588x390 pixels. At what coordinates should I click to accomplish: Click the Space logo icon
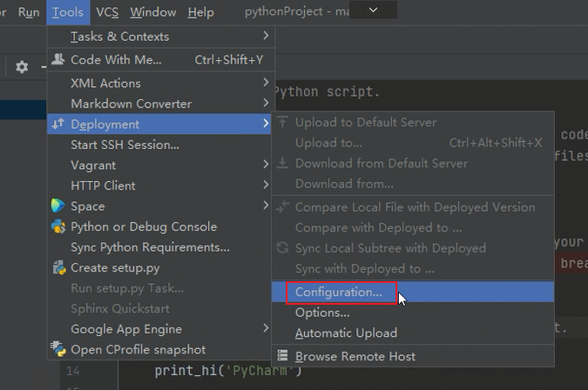click(x=57, y=205)
